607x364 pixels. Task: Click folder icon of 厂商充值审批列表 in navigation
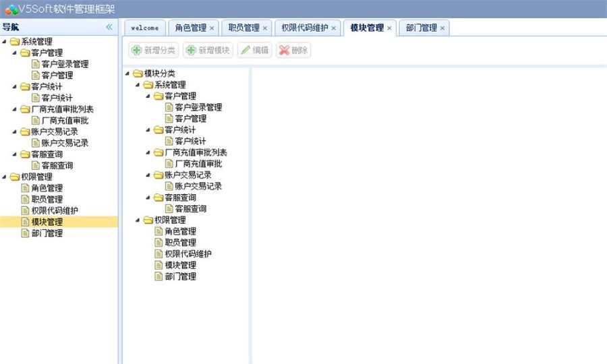tap(25, 109)
